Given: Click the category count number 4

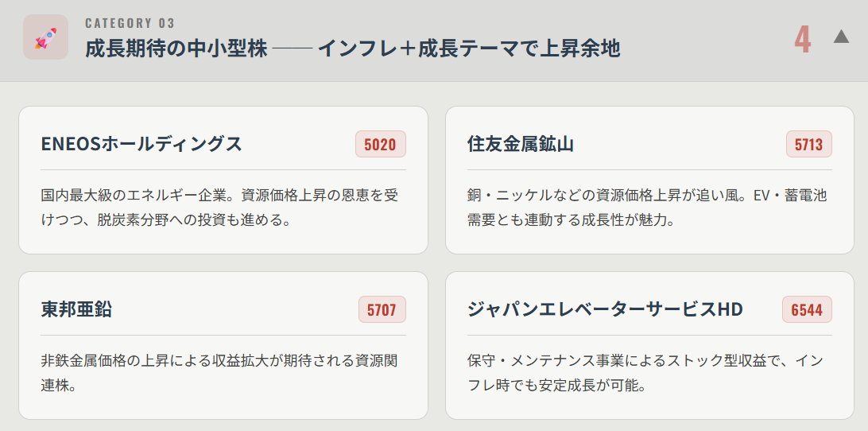Looking at the screenshot, I should [803, 39].
